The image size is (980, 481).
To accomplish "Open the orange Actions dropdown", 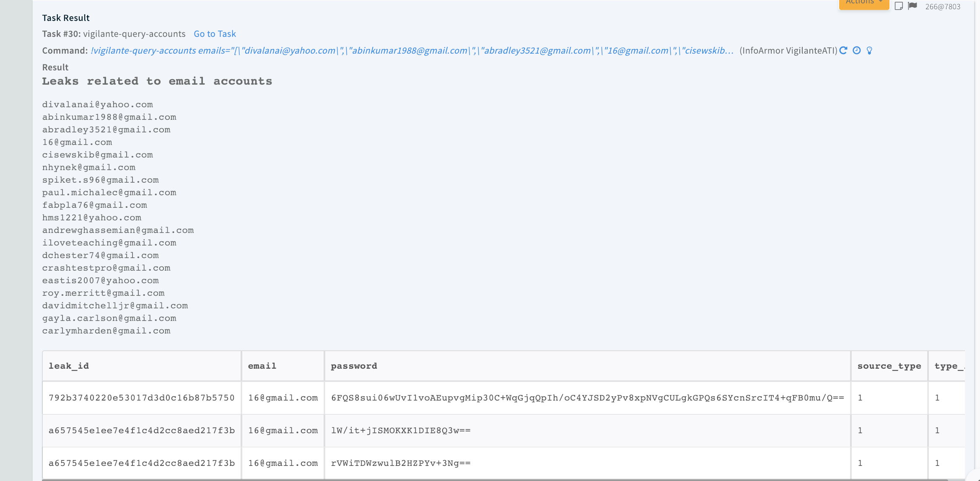I will tap(863, 3).
